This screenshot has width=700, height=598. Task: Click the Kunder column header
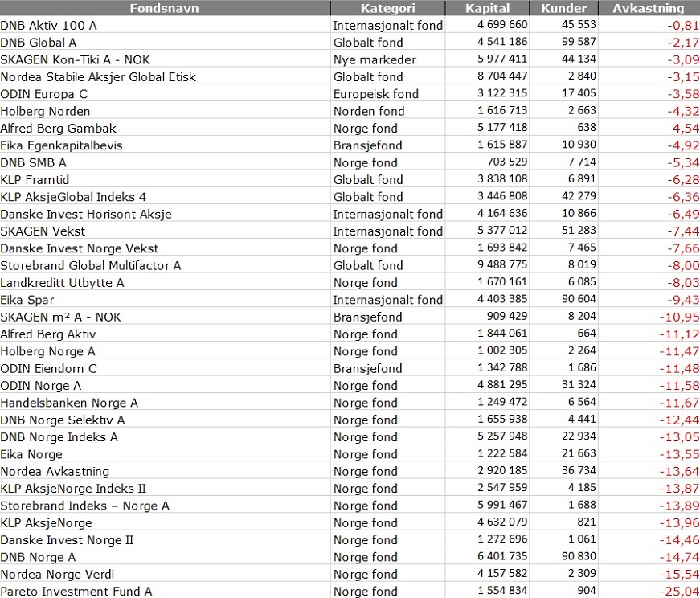563,9
